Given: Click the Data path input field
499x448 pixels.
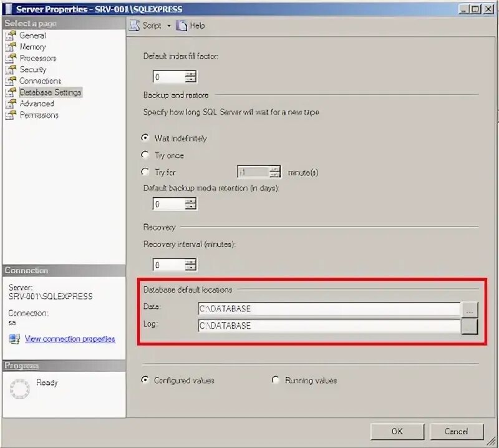Looking at the screenshot, I should pos(329,309).
